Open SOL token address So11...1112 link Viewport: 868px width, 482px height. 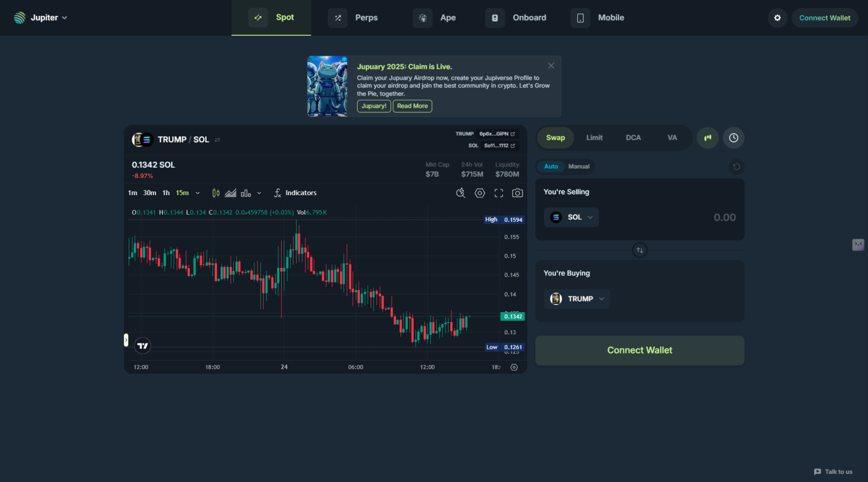[x=500, y=146]
